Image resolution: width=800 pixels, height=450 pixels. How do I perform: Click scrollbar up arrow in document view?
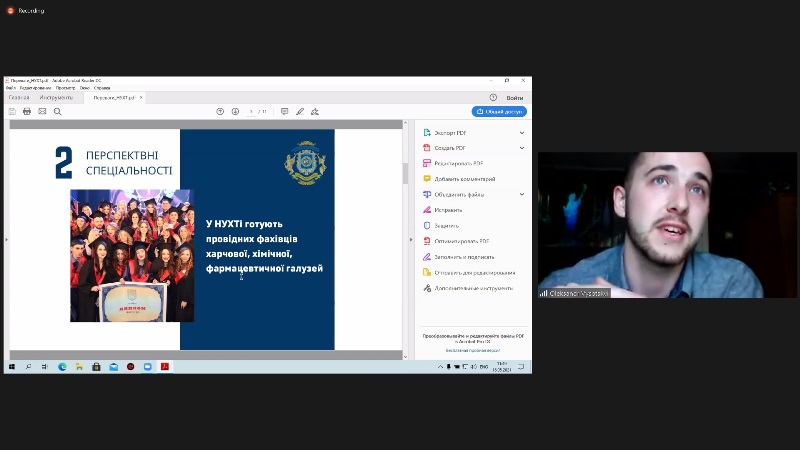[406, 122]
